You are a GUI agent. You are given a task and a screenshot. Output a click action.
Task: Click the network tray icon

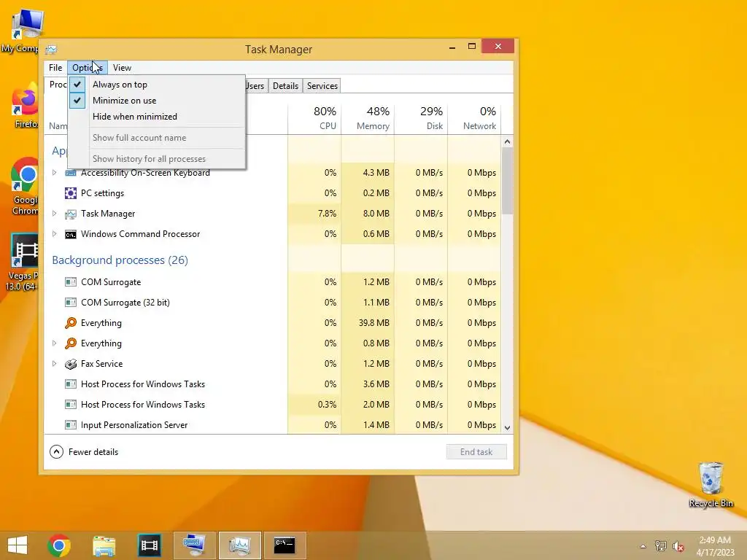point(661,546)
